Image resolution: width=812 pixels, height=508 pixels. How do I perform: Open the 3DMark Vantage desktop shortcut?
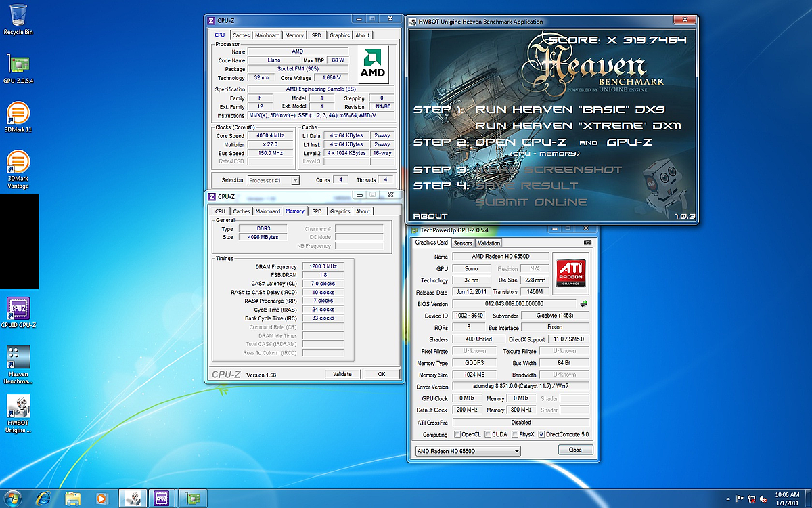(18, 169)
